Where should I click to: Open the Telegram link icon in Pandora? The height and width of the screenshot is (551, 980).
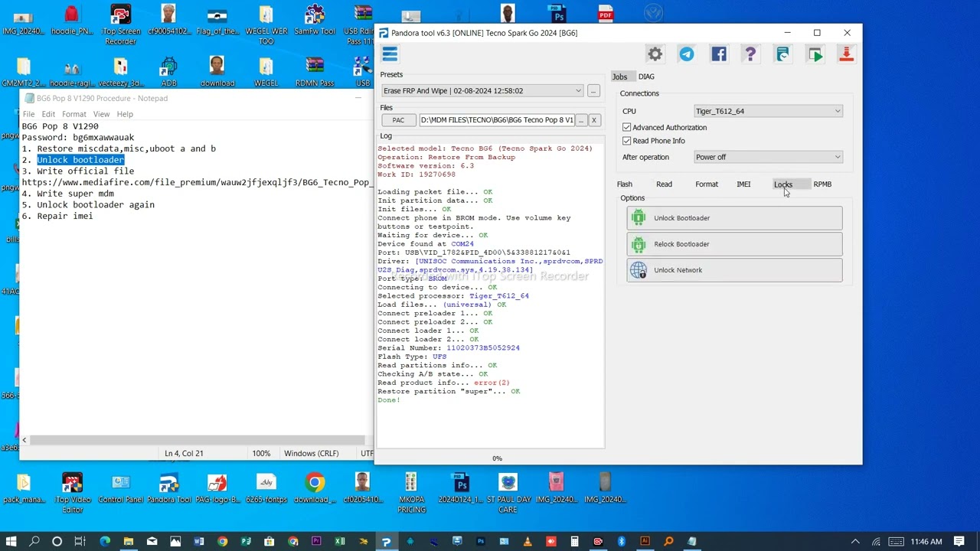(687, 54)
